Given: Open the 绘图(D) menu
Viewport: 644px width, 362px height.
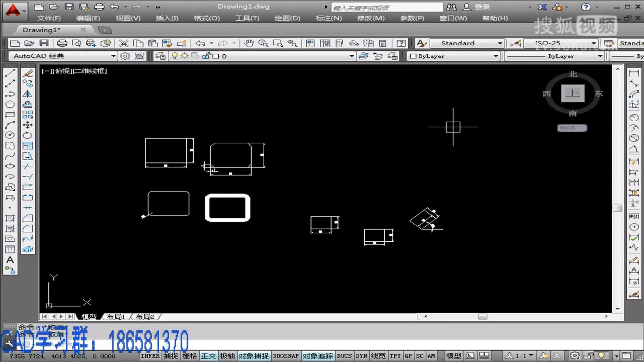Looking at the screenshot, I should [x=287, y=18].
